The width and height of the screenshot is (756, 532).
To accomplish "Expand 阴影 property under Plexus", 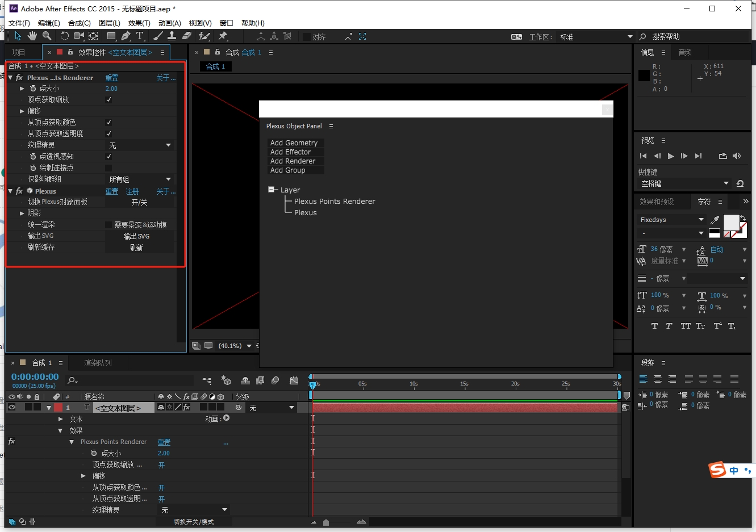I will click(x=22, y=213).
